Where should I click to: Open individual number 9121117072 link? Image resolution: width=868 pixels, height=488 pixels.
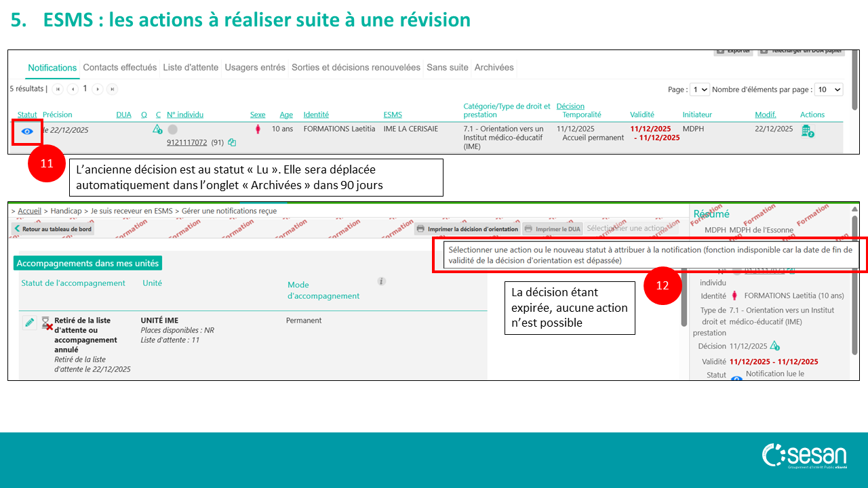pos(186,142)
